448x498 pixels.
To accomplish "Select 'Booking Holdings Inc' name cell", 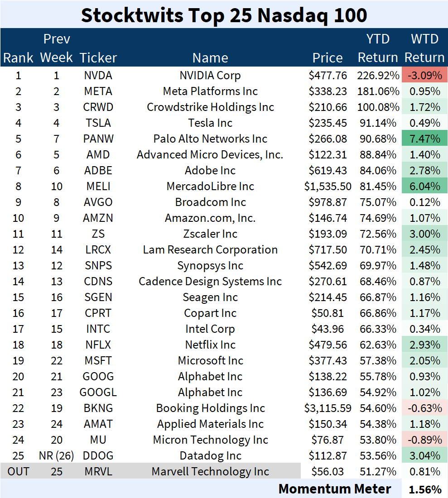I will 210,408.
